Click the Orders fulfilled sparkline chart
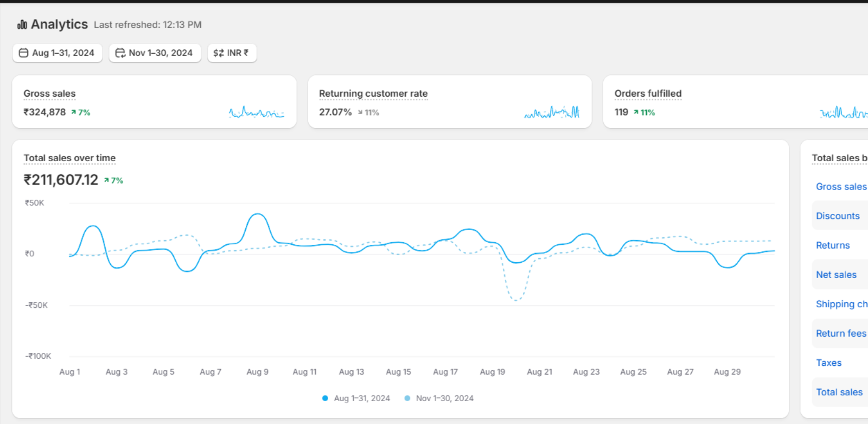The width and height of the screenshot is (868, 424). [844, 112]
